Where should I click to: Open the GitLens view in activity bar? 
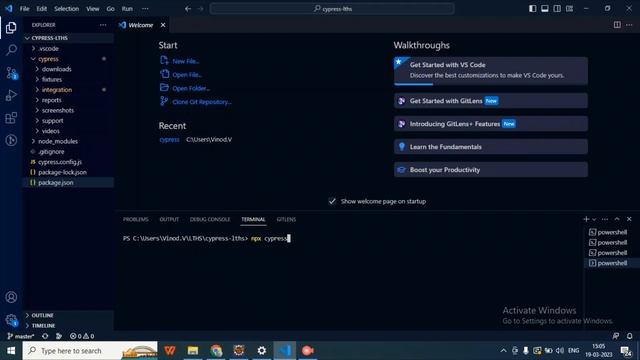pos(11,140)
